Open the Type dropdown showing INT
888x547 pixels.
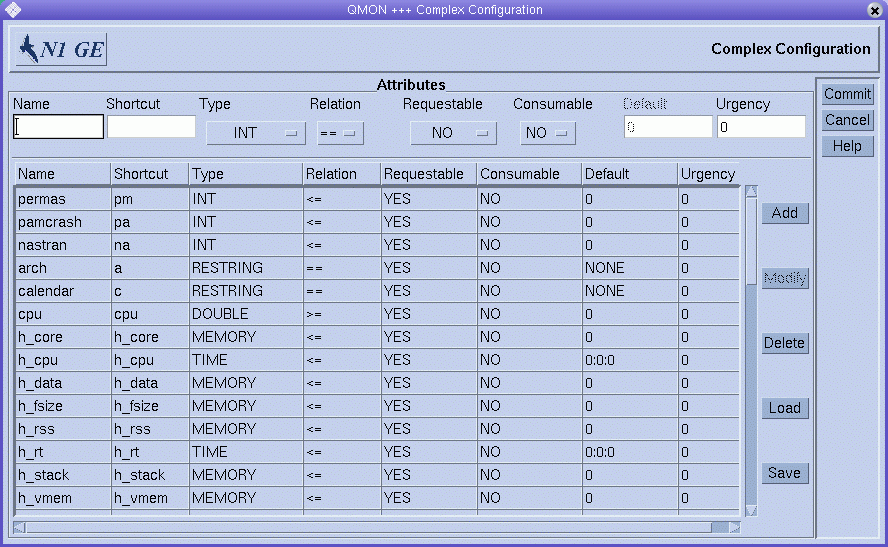click(x=256, y=133)
